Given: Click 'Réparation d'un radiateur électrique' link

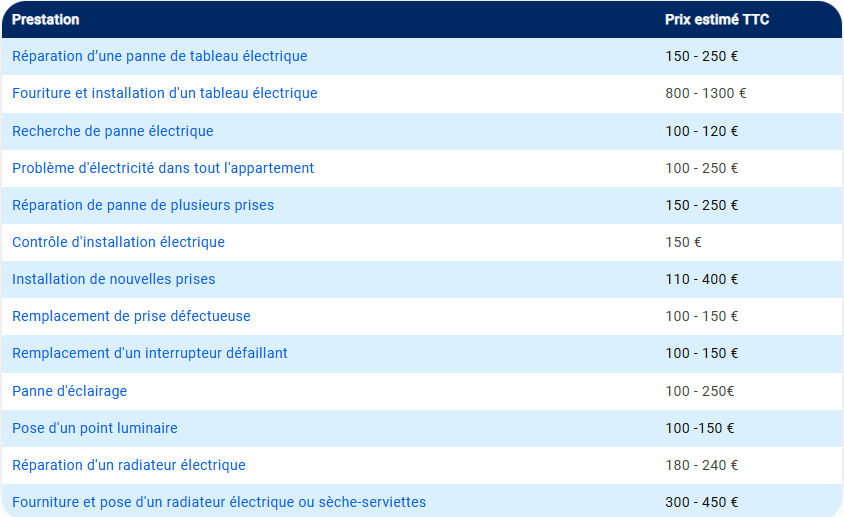Looking at the screenshot, I should [128, 465].
